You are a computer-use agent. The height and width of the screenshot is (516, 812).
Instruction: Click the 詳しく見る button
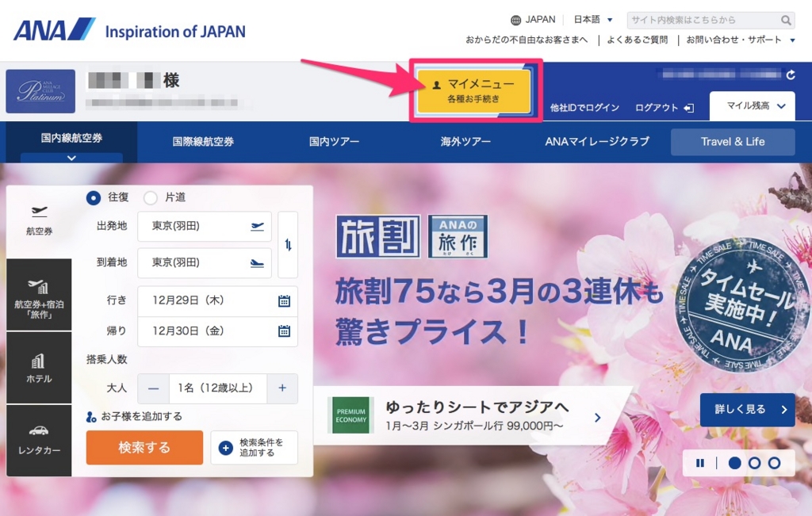[x=747, y=409]
